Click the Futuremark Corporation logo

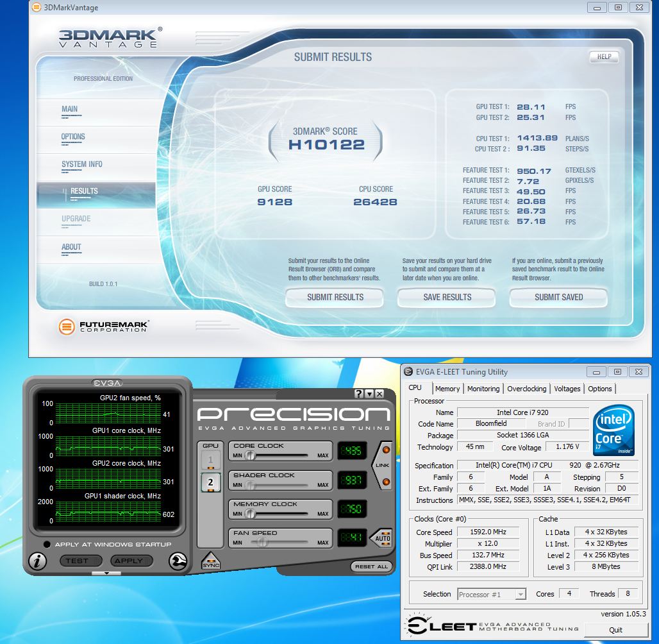pyautogui.click(x=103, y=326)
